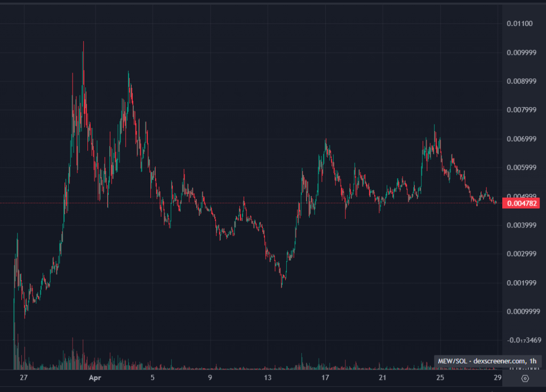This screenshot has height=392, width=546.
Task: Click date label 27 on time axis
Action: coord(23,378)
